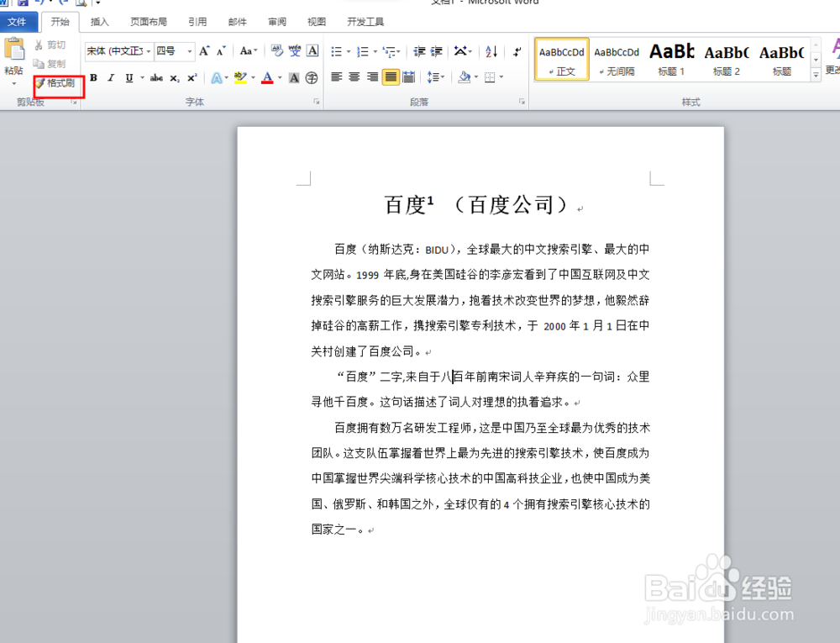Apply the yellow text highlight color
This screenshot has height=643, width=840.
pos(240,78)
